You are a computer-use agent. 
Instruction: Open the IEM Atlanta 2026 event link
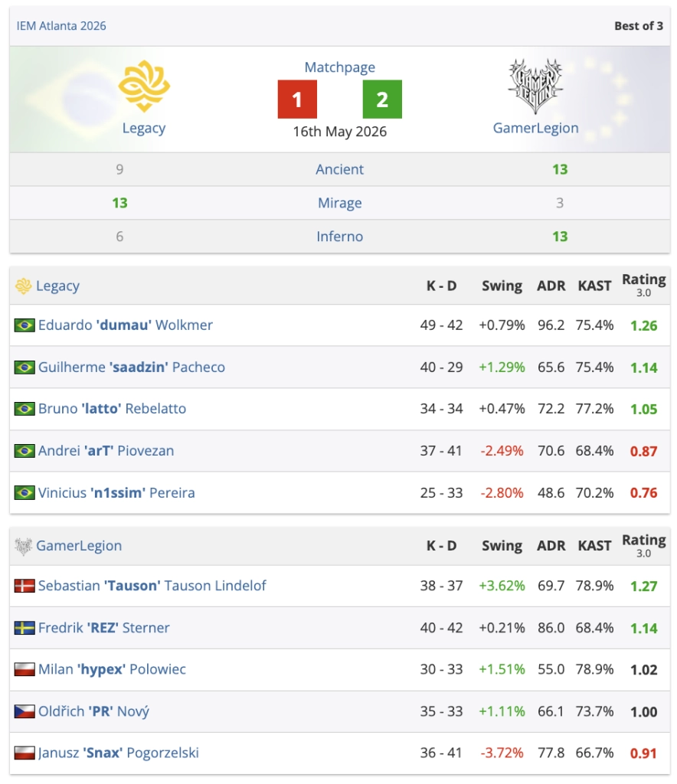(61, 26)
